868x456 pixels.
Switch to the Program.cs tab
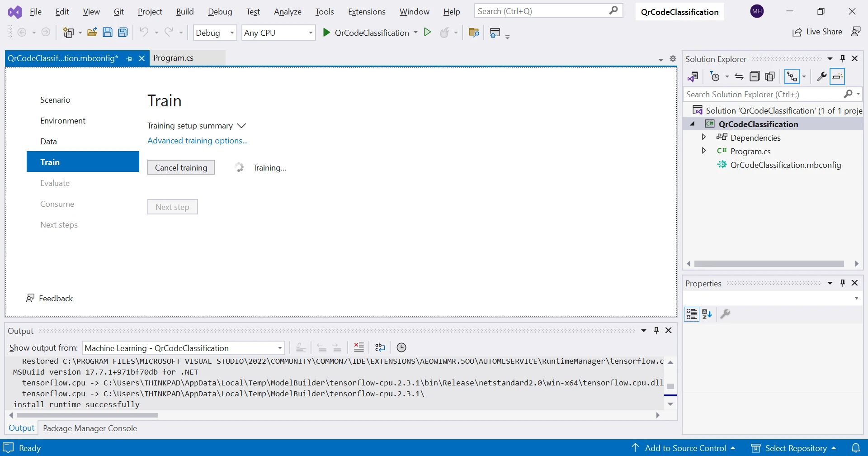tap(174, 58)
